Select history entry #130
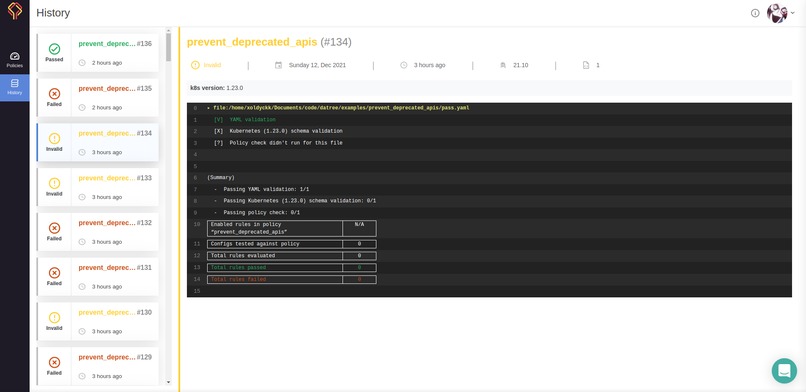Viewport: 806px width, 392px height. click(98, 321)
